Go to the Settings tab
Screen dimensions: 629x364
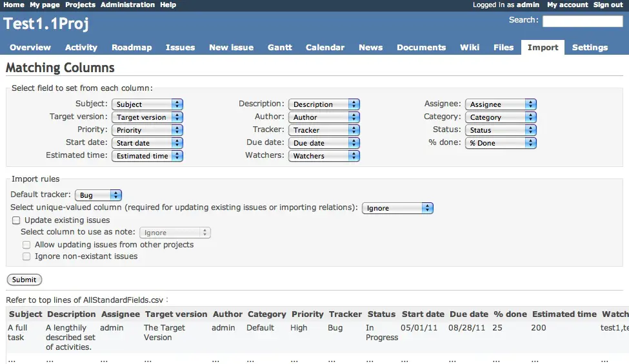[x=590, y=48]
